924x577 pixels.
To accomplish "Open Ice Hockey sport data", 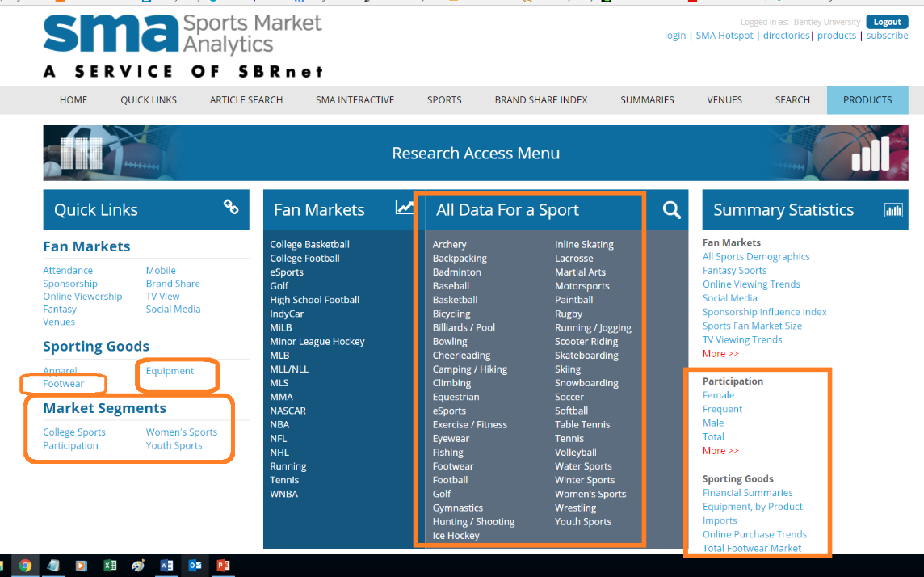I will tap(456, 536).
